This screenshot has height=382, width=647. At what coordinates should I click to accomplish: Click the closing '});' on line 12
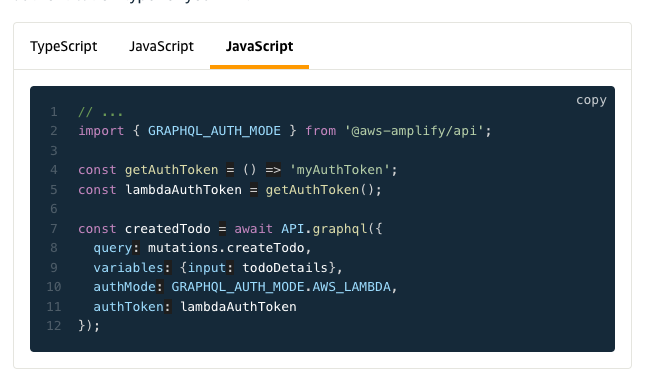point(89,326)
